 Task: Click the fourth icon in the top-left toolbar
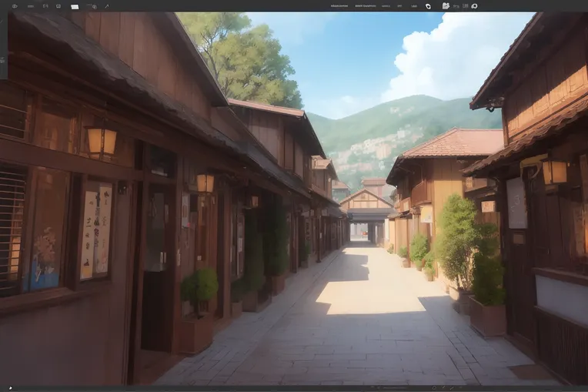tap(58, 6)
